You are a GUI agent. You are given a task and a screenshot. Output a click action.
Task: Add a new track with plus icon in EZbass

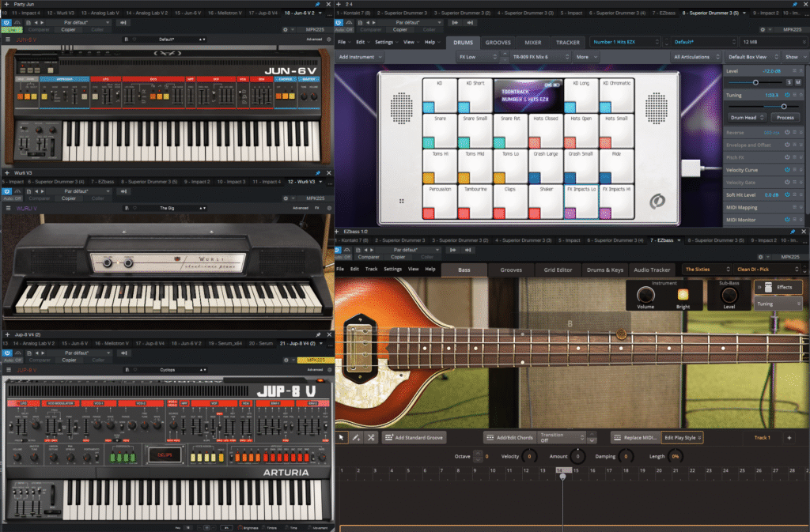(x=789, y=438)
